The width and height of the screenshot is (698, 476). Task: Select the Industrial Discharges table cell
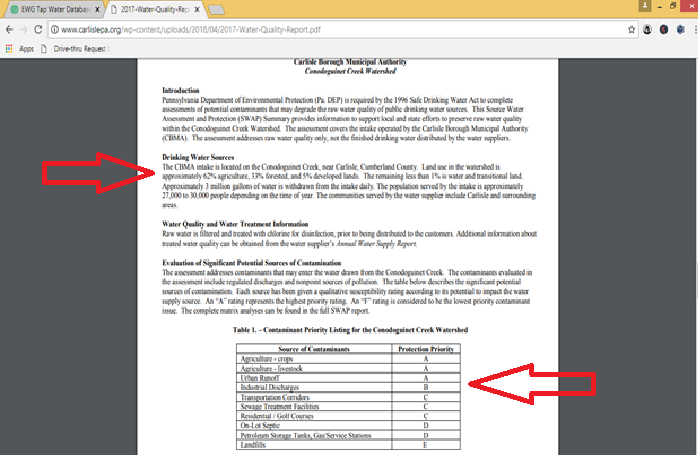coord(314,387)
